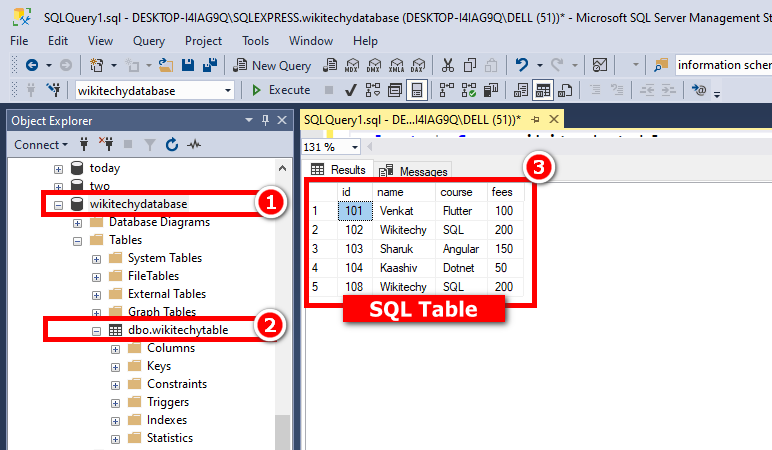Click the Save floppy disk icon

click(188, 65)
